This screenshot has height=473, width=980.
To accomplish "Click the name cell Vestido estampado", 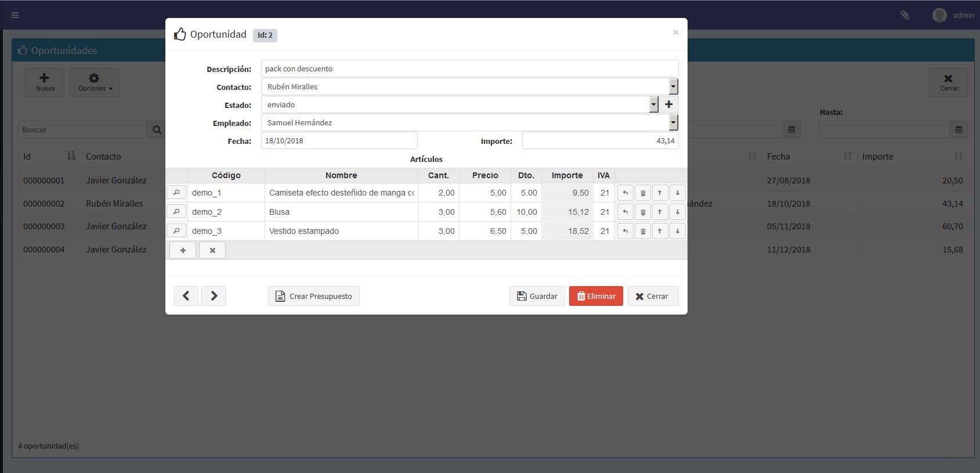I will pyautogui.click(x=341, y=231).
